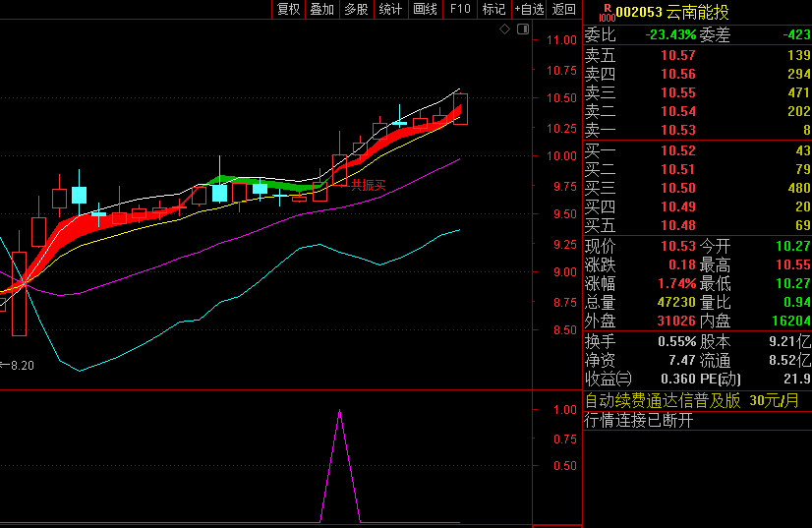The image size is (812, 528).
Task: Click 买五 price 10.48
Action: 678,225
